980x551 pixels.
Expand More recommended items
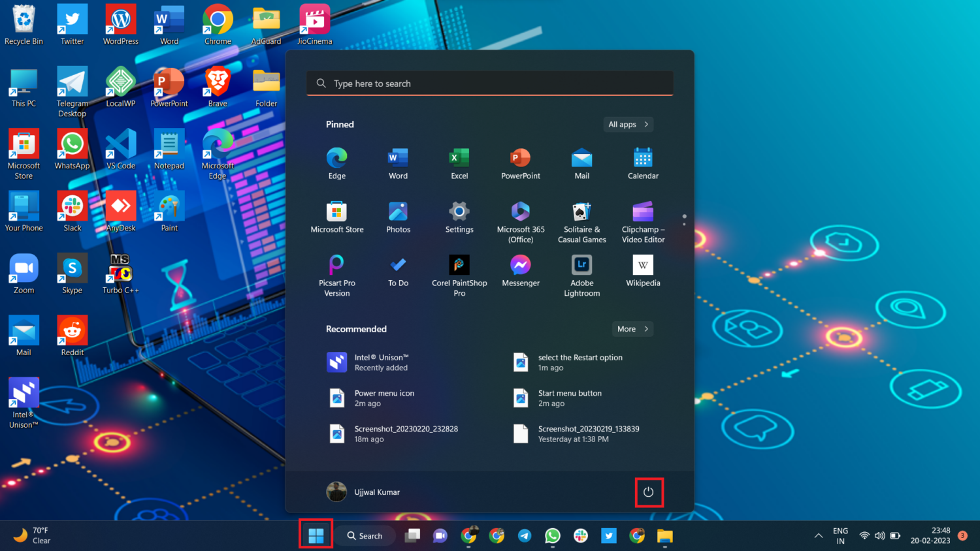(x=632, y=329)
